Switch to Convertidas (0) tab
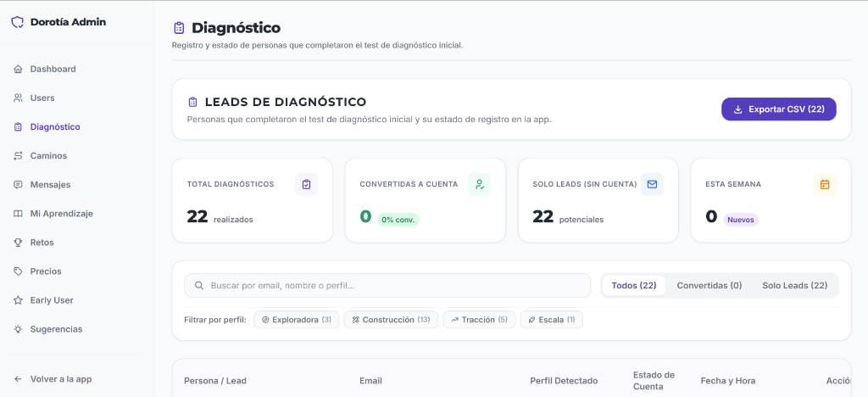Viewport: 868px width, 397px height. (709, 286)
